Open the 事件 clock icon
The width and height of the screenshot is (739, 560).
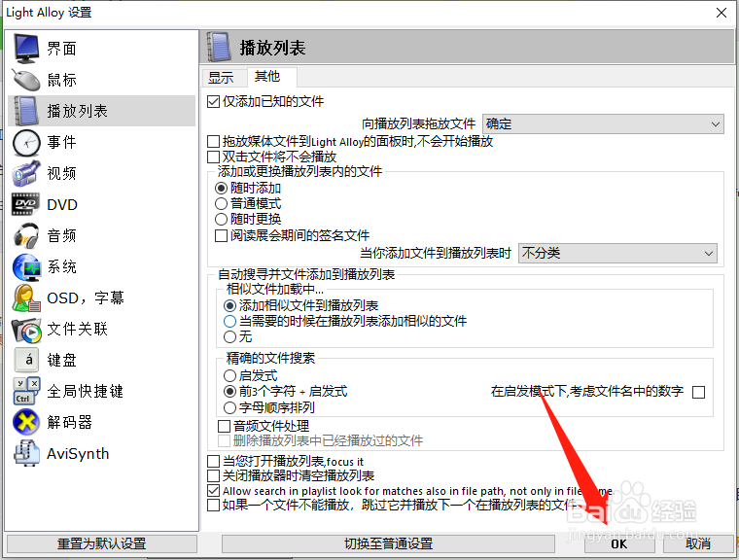coord(26,142)
